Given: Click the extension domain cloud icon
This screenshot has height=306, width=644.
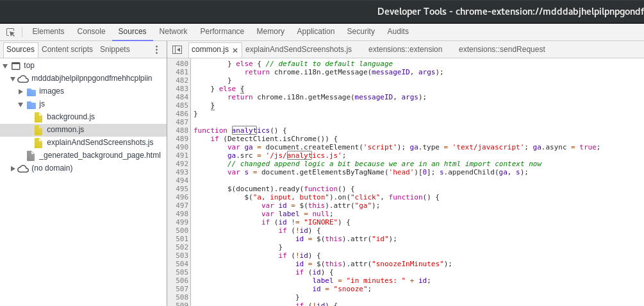Looking at the screenshot, I should [x=23, y=78].
